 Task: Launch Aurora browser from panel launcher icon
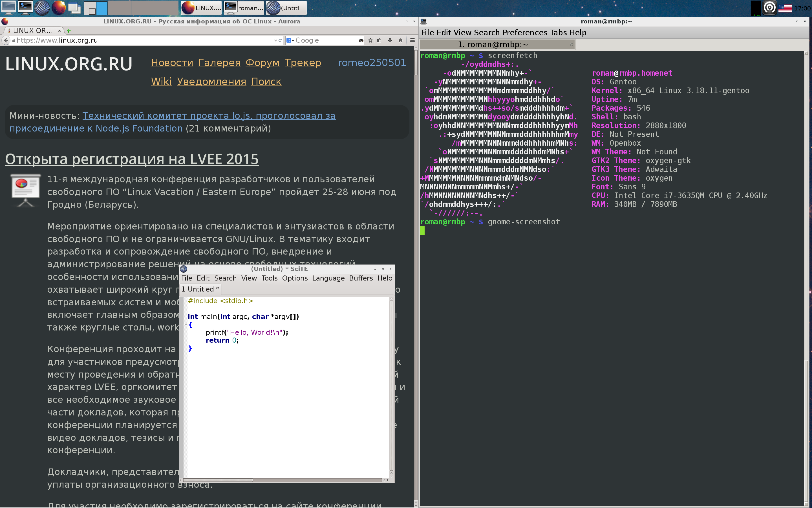[x=58, y=8]
